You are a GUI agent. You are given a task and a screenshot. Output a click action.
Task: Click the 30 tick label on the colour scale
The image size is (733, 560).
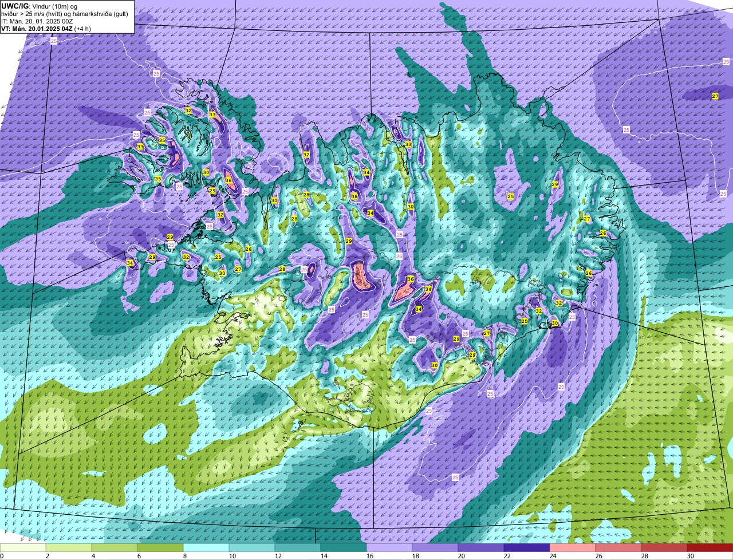tap(692, 556)
